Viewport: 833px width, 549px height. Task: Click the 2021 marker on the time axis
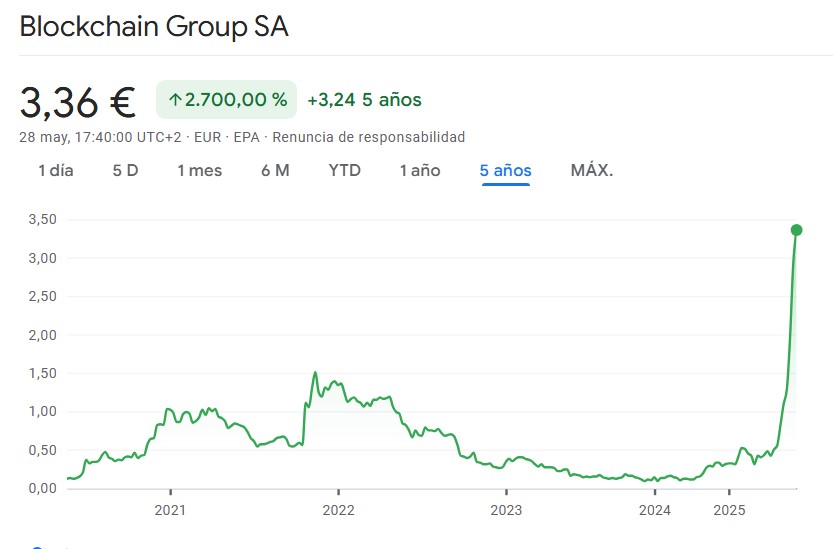[x=171, y=508]
